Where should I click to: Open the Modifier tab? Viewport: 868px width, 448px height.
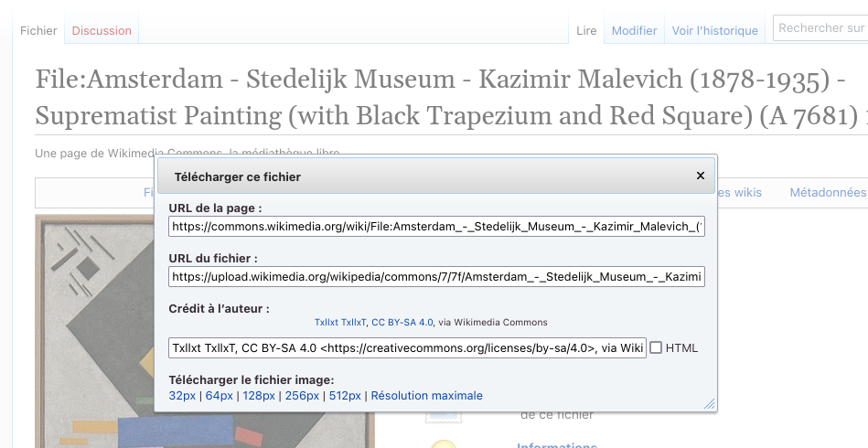(634, 30)
